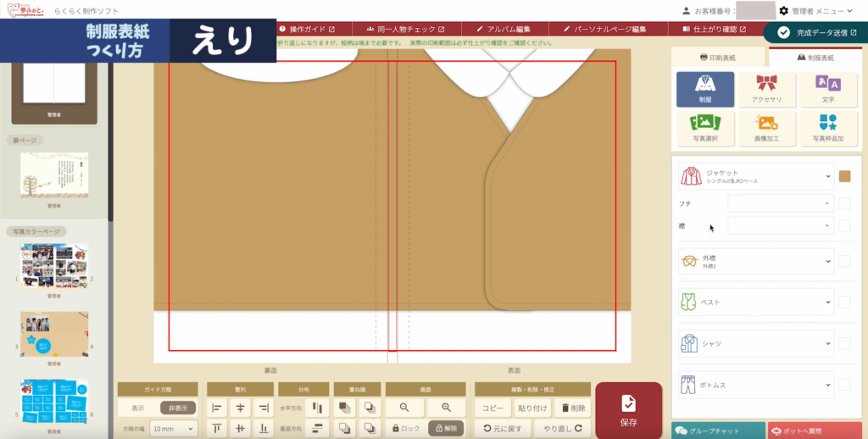Switch to the 印刷表紙 tab
This screenshot has width=868, height=439.
click(x=720, y=58)
